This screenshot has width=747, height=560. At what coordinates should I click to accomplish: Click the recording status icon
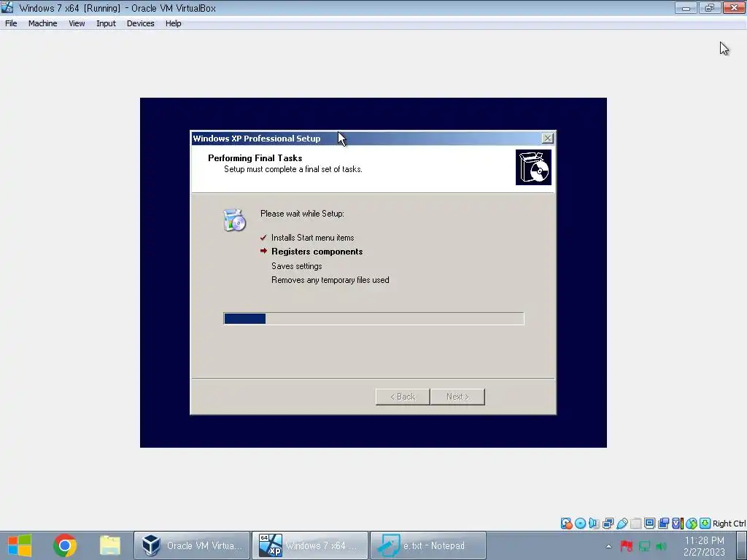(x=663, y=524)
